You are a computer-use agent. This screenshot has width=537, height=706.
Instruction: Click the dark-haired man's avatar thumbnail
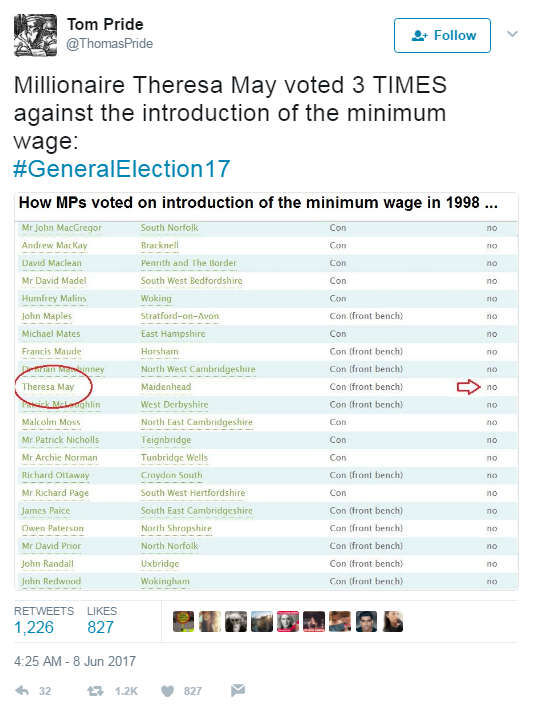point(366,622)
